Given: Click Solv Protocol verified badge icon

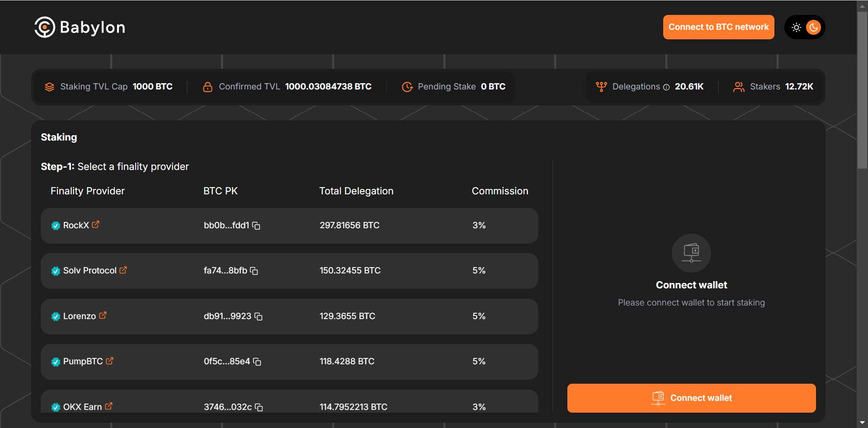Looking at the screenshot, I should tap(56, 271).
